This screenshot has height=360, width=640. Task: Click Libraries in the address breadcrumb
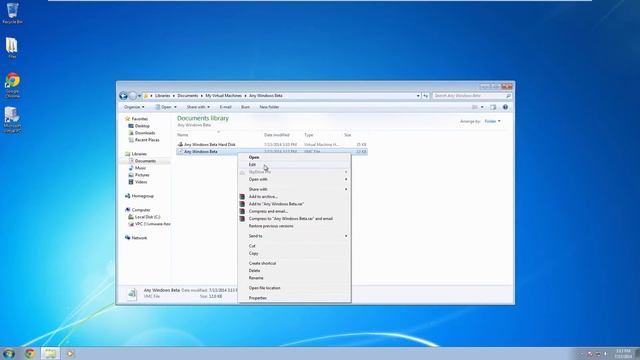162,96
